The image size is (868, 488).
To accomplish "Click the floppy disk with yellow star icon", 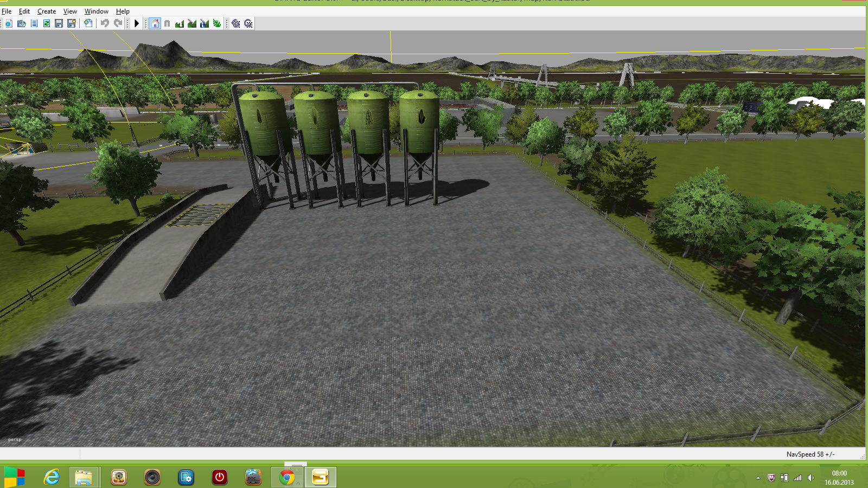I will pos(72,23).
